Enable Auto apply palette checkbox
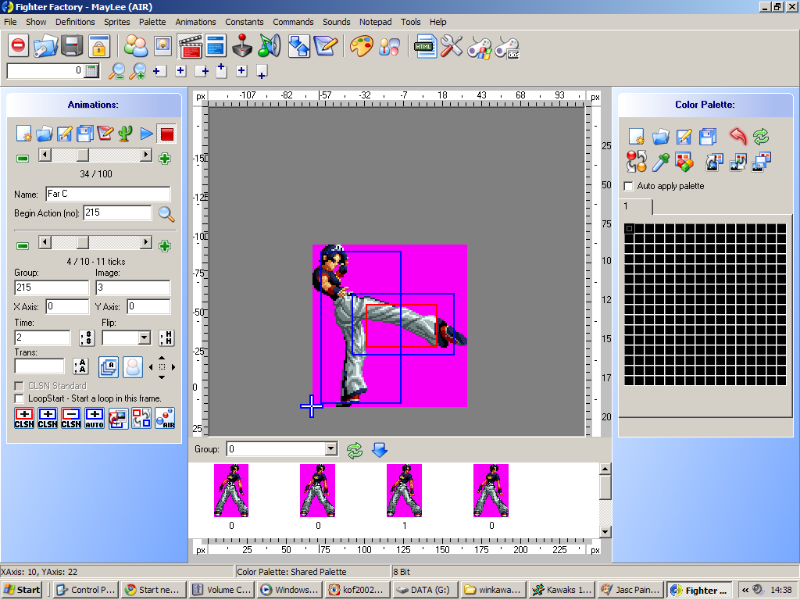 point(628,186)
